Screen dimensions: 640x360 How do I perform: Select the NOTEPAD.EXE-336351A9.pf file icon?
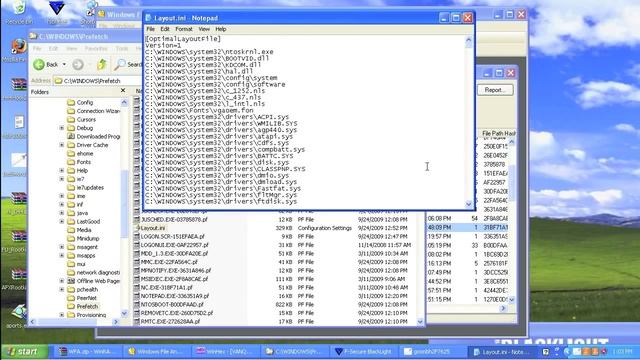pos(137,296)
